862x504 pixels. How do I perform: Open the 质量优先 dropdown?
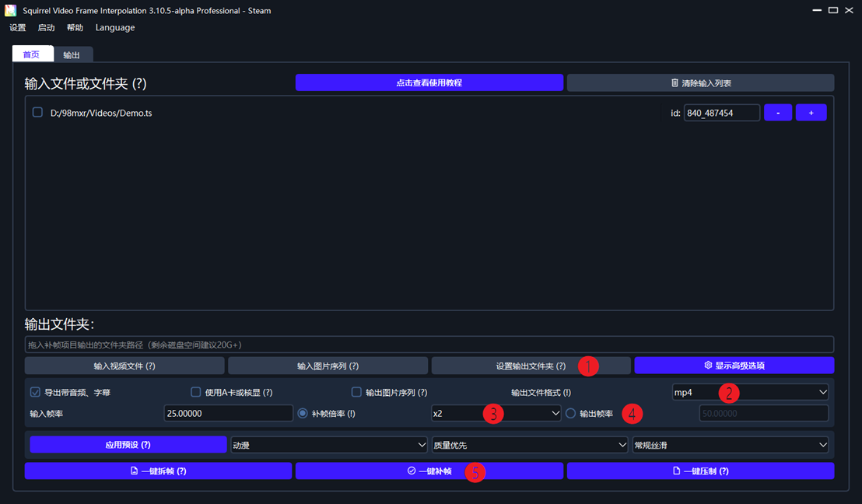pos(530,445)
